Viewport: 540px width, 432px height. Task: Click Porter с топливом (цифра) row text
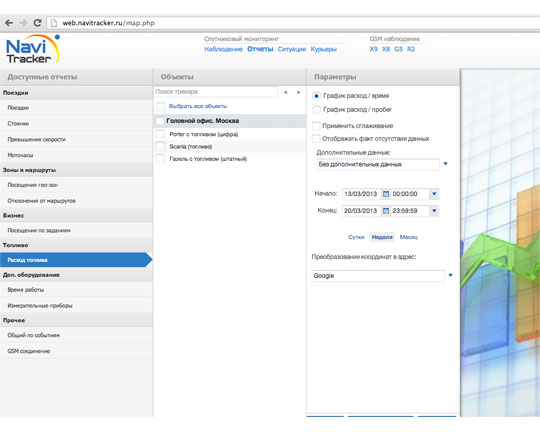pos(204,134)
